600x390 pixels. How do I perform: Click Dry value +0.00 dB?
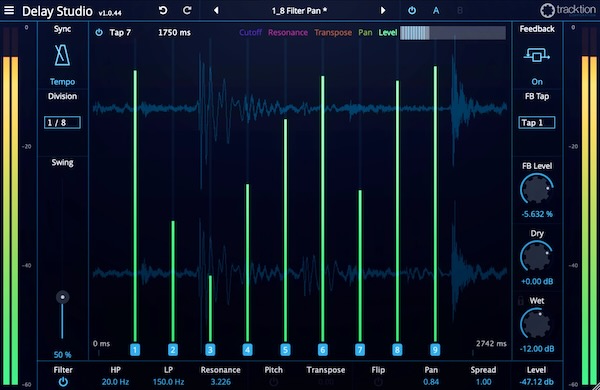pos(537,282)
